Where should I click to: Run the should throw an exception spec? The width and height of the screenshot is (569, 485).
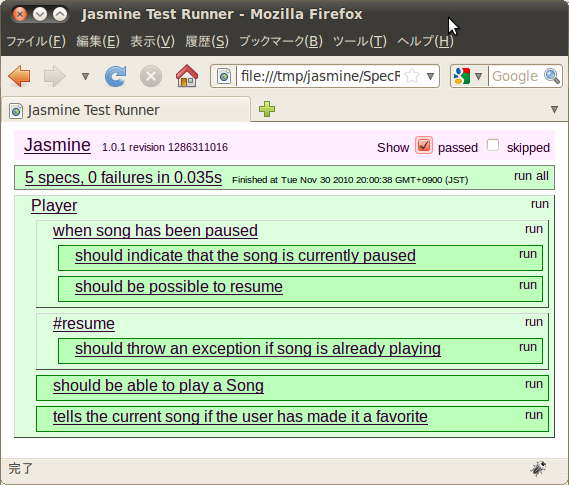(x=528, y=347)
